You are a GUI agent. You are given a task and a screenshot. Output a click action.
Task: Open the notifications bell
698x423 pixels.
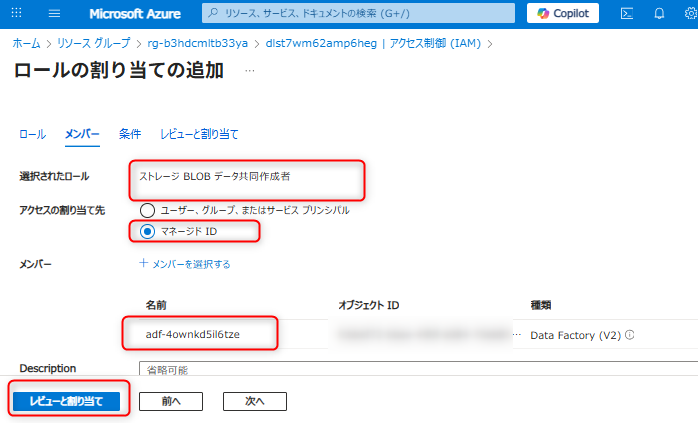[x=659, y=13]
